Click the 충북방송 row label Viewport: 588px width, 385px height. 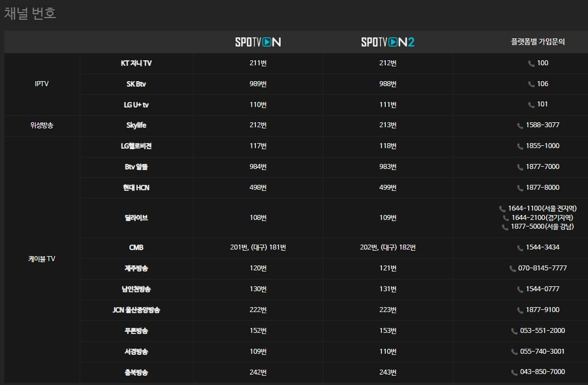[136, 372]
